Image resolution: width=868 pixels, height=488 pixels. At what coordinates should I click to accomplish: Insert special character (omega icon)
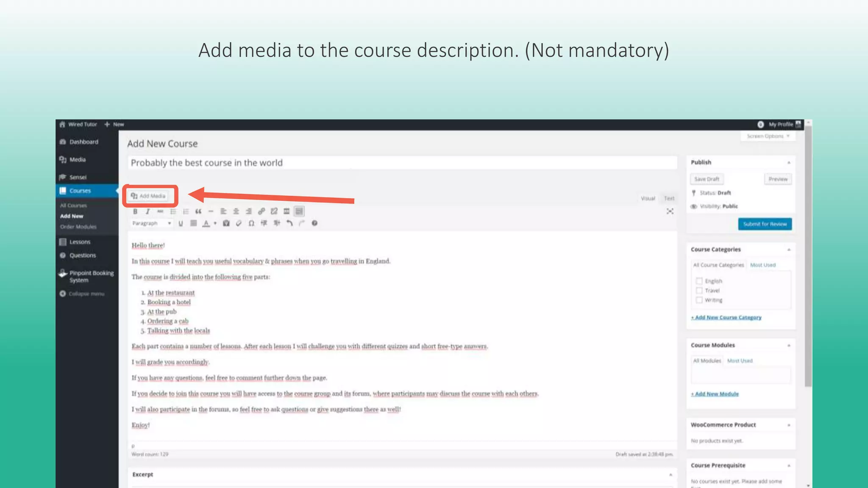pyautogui.click(x=251, y=223)
